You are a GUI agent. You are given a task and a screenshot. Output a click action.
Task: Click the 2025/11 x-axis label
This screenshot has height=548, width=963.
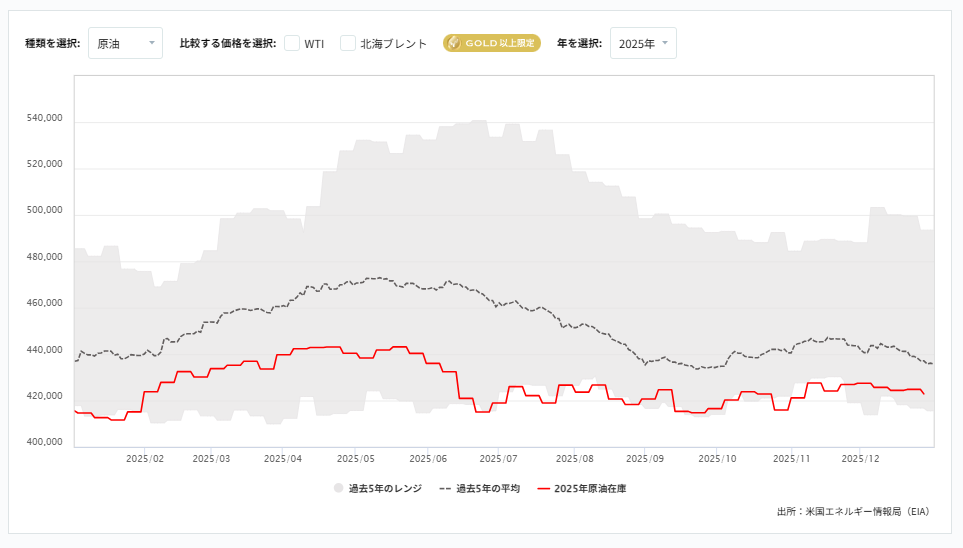pyautogui.click(x=792, y=459)
